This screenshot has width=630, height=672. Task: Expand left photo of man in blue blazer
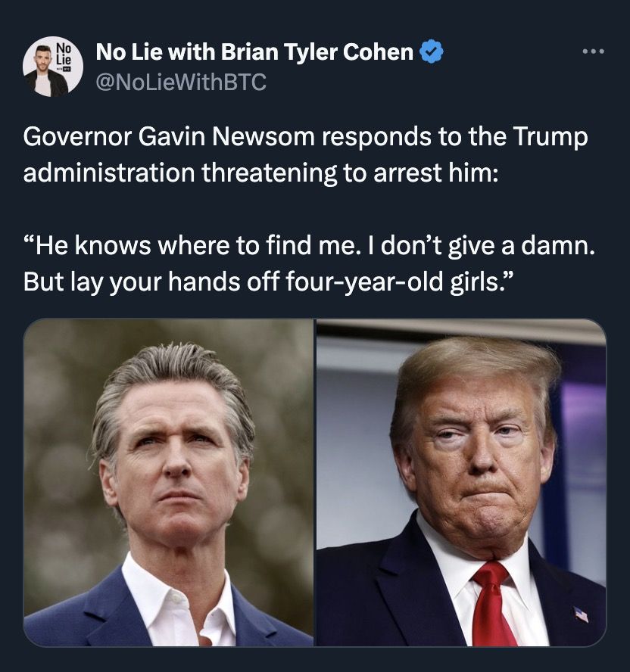[168, 483]
